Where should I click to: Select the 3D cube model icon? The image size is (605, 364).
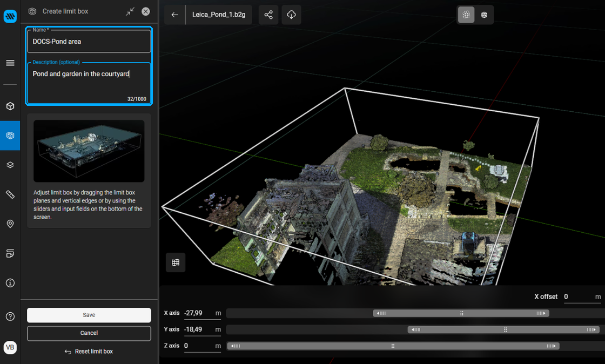(x=10, y=106)
